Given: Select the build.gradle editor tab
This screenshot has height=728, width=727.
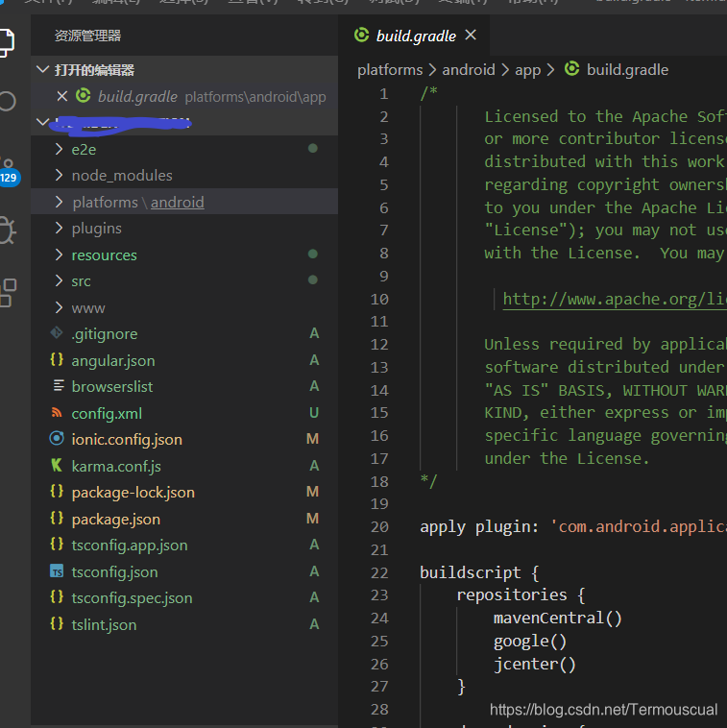Looking at the screenshot, I should coord(414,36).
